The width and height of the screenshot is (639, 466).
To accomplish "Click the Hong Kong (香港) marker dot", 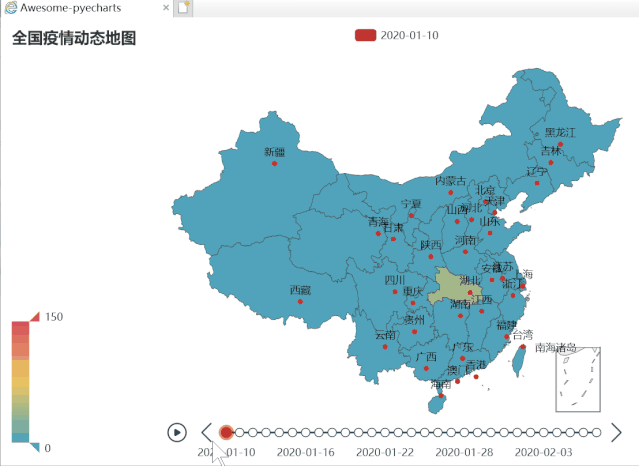I will 476,377.
